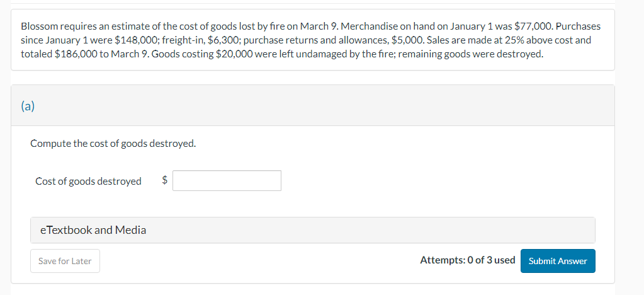Click the Attempts: 0 of 3 used text

pos(467,260)
